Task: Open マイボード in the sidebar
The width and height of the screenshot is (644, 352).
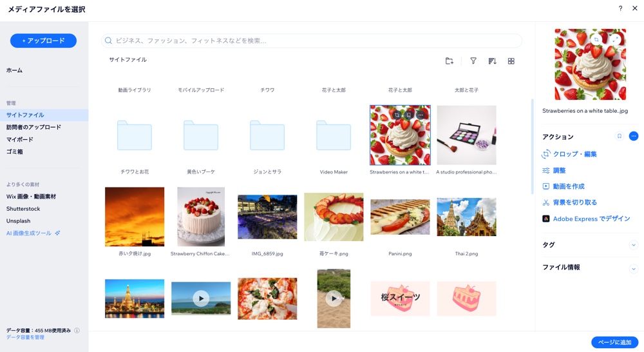Action: (x=20, y=139)
